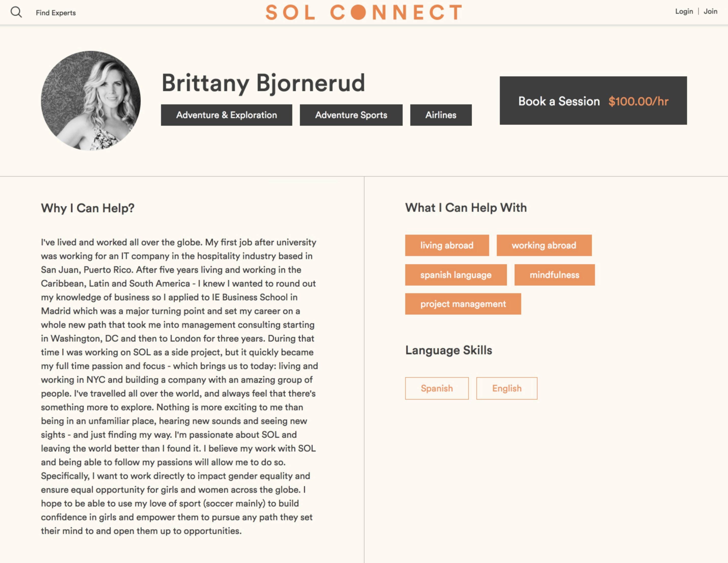Select the Adventure & Exploration tag

[x=226, y=115]
